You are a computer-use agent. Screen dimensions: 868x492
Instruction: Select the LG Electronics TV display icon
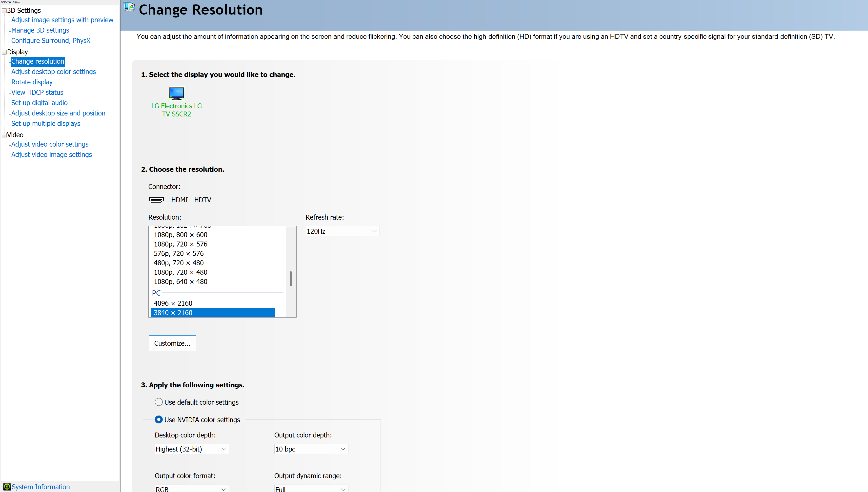pyautogui.click(x=177, y=93)
